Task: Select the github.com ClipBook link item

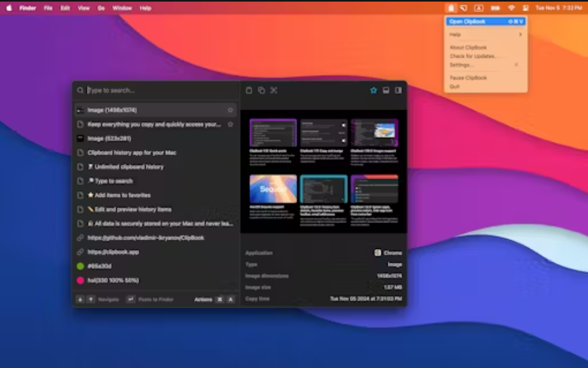Action: (x=155, y=238)
